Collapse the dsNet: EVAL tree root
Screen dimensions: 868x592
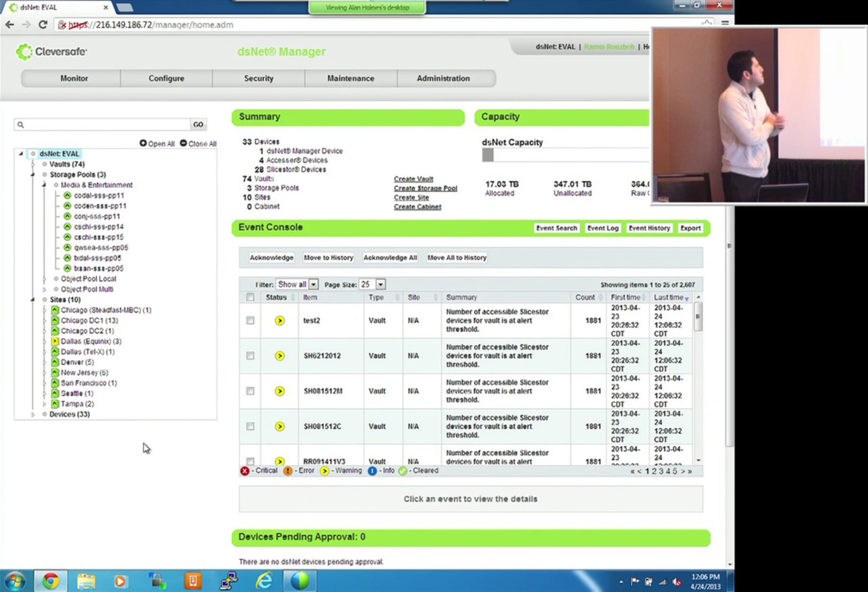point(21,153)
